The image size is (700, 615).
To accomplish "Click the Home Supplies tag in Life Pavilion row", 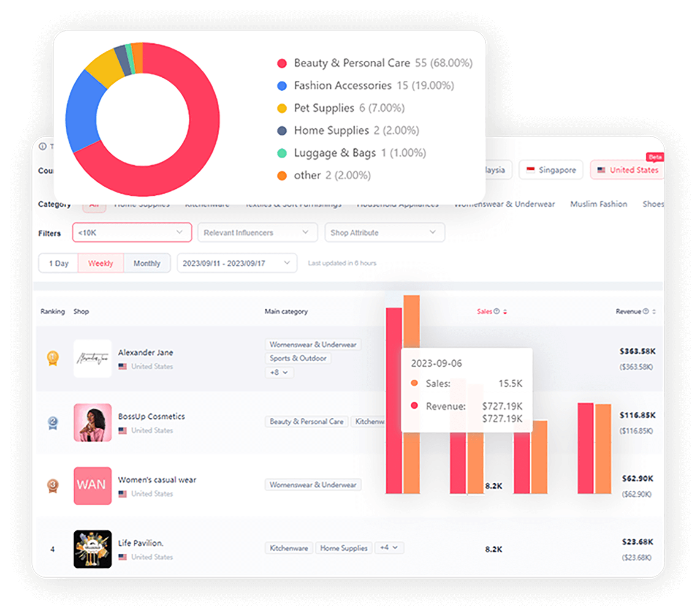I will [344, 548].
